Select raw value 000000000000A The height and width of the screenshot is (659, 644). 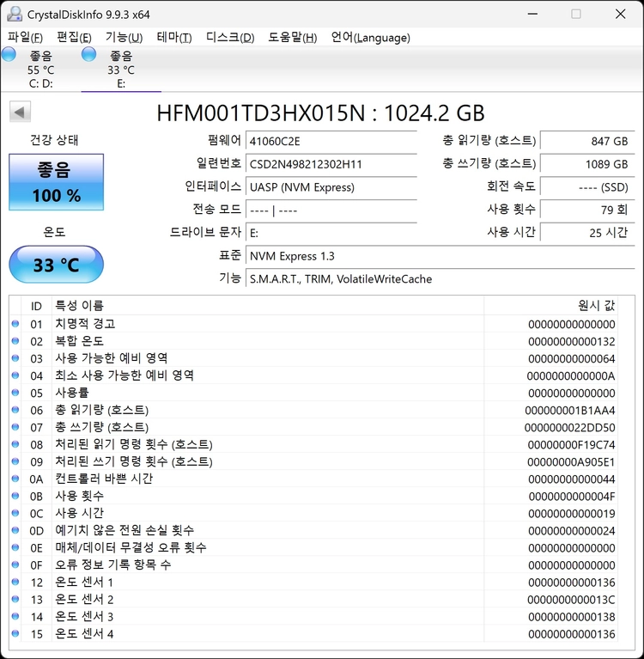[x=571, y=375]
